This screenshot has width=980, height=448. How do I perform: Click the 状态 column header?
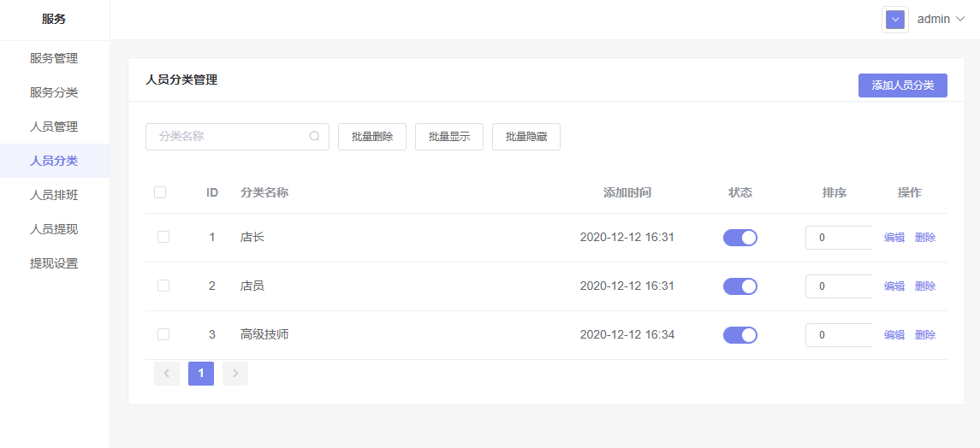pos(740,192)
